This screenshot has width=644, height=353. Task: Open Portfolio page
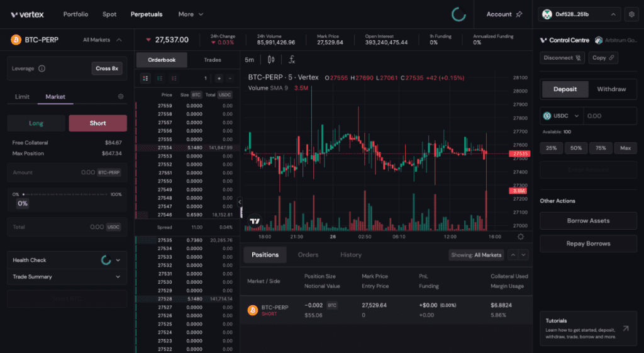[x=75, y=14]
